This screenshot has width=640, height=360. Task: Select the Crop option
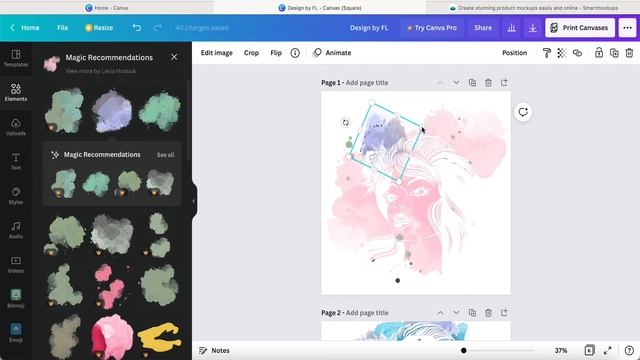(251, 53)
